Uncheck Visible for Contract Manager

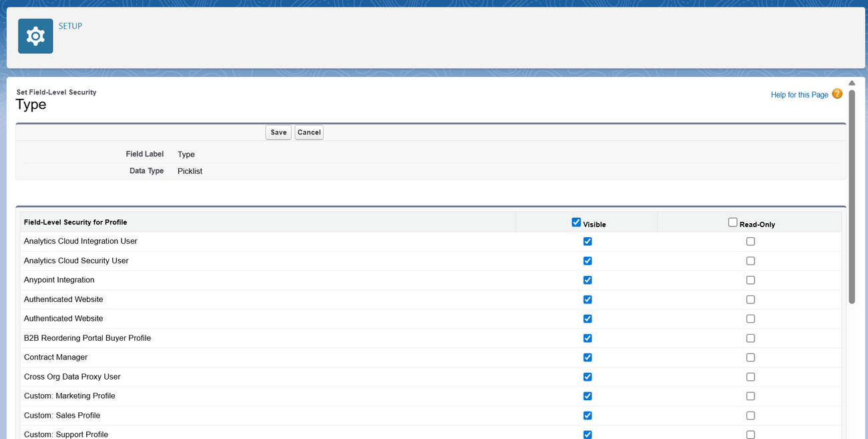(588, 357)
